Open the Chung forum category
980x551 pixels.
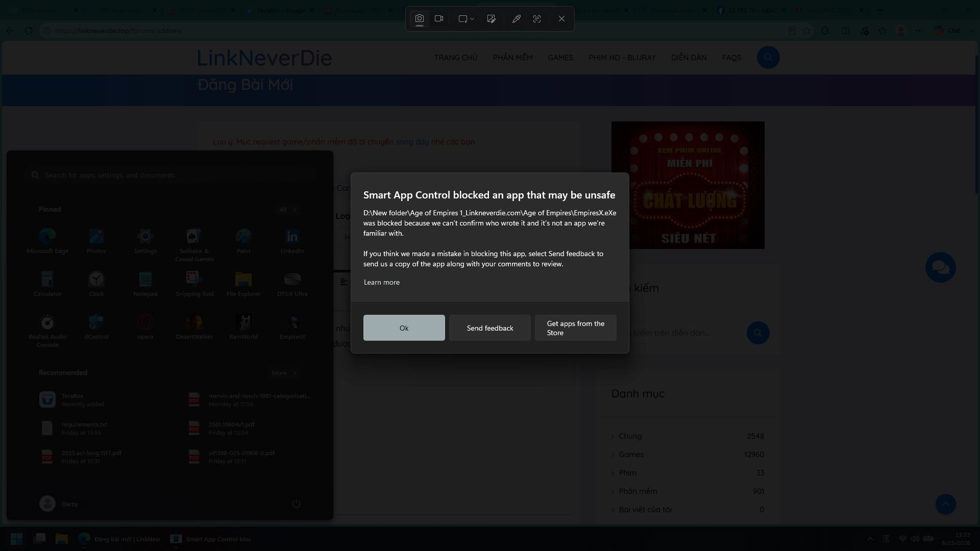[630, 436]
